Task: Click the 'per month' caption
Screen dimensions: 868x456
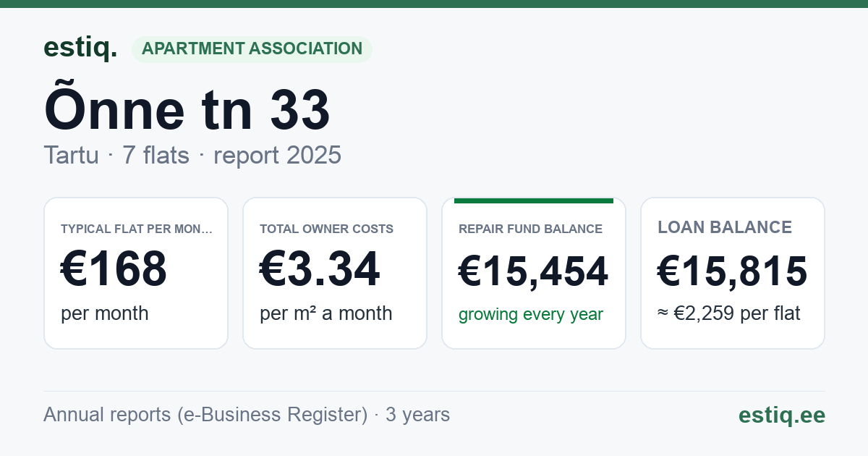Action: [x=105, y=313]
